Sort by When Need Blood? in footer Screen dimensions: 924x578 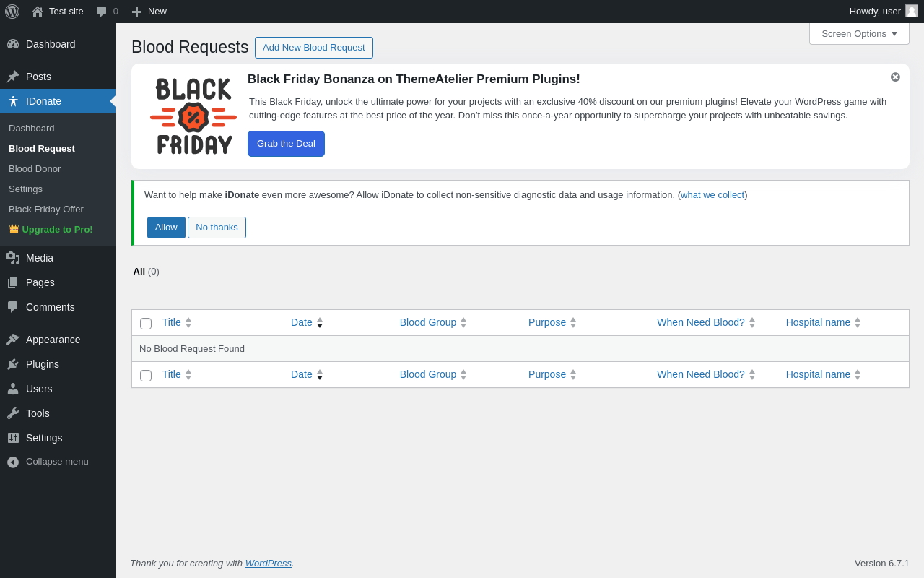tap(706, 374)
